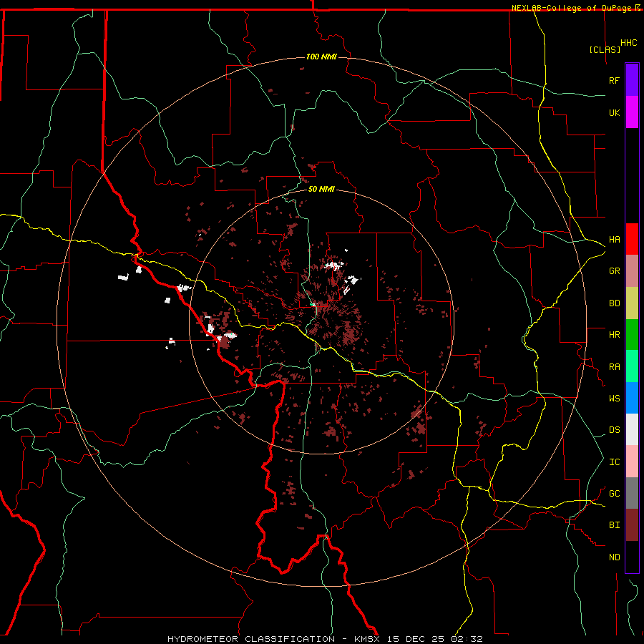Click the WS legend label
The image size is (644, 644).
[614, 399]
